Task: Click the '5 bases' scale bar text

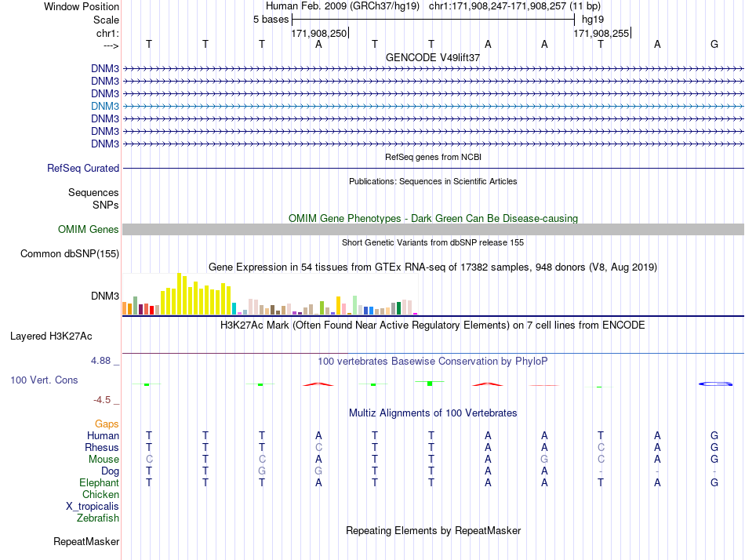Action: [x=271, y=20]
